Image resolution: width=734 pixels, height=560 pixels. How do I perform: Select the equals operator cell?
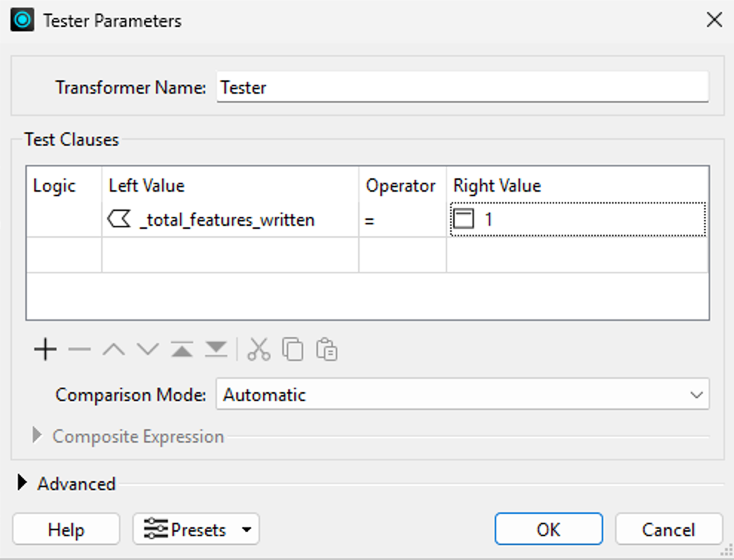pyautogui.click(x=403, y=219)
